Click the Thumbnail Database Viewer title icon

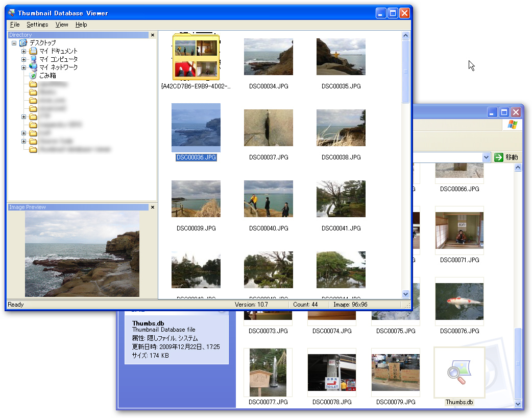pos(12,13)
